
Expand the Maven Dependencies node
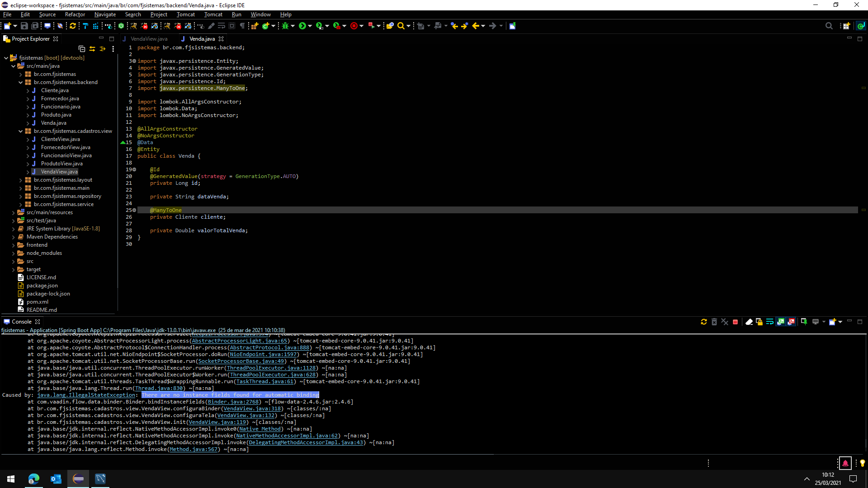pos(13,237)
